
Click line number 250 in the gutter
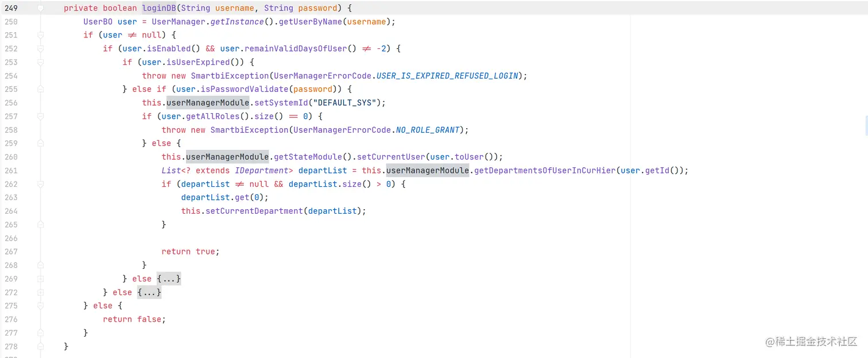(11, 22)
